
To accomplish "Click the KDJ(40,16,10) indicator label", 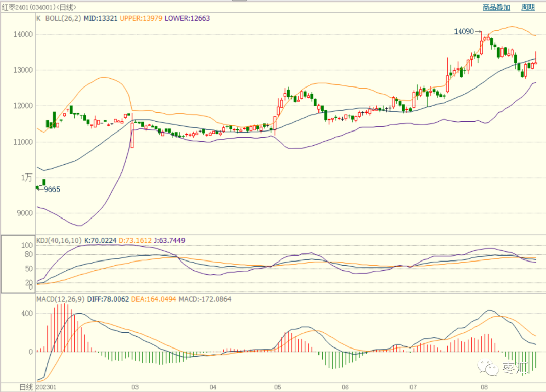I will 59,240.
